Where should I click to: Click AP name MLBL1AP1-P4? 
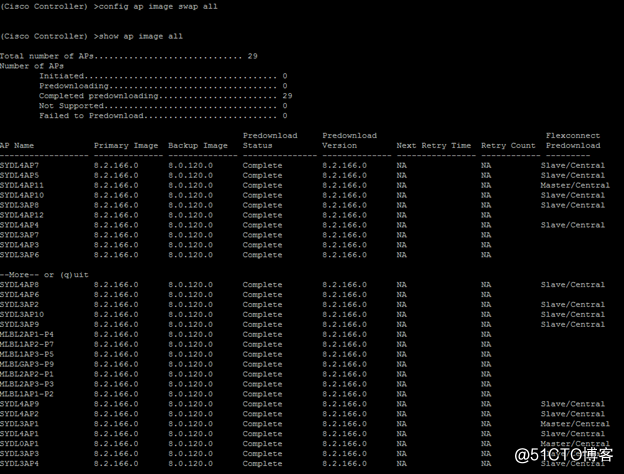point(27,334)
